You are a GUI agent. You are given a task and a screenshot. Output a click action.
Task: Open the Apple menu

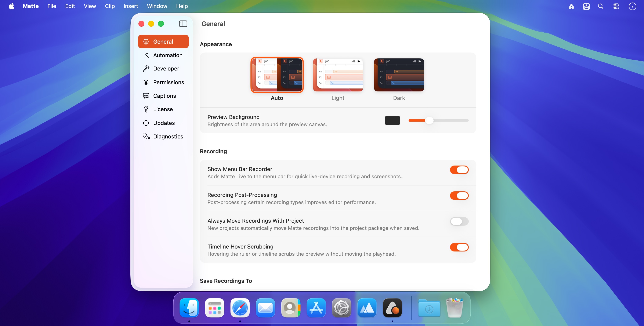tap(11, 6)
